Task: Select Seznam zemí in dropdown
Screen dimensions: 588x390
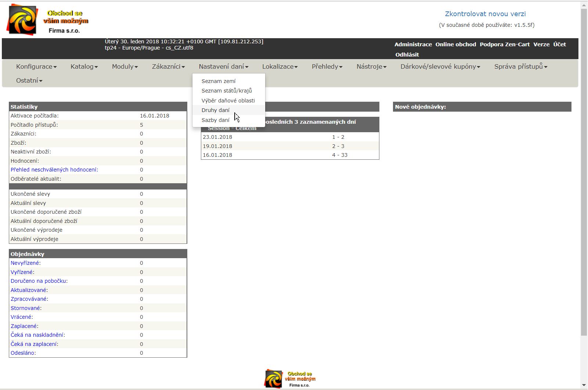Action: coord(219,81)
